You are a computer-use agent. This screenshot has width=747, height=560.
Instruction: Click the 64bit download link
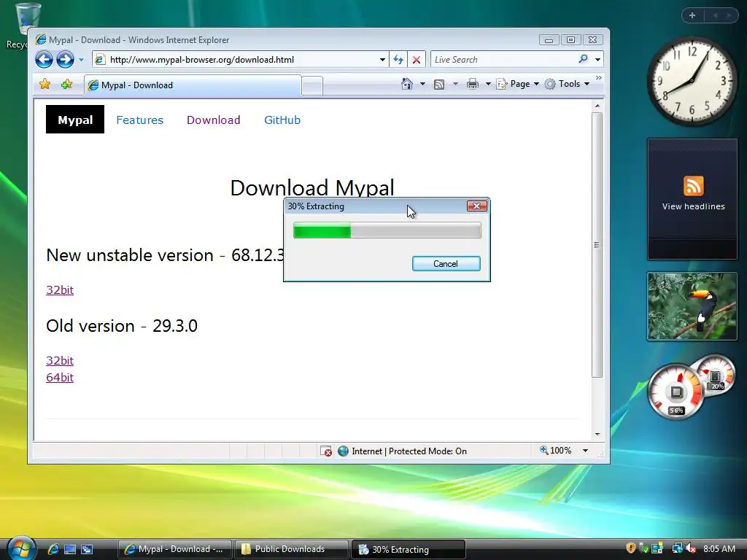pyautogui.click(x=60, y=377)
